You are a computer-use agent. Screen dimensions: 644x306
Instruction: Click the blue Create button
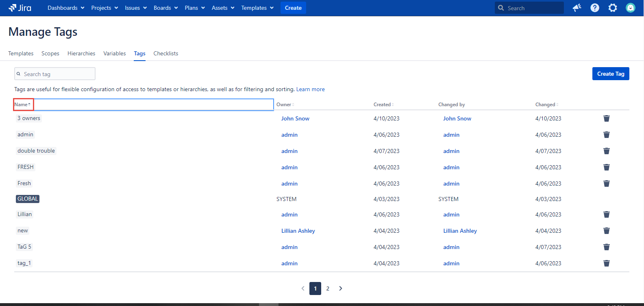tap(293, 8)
